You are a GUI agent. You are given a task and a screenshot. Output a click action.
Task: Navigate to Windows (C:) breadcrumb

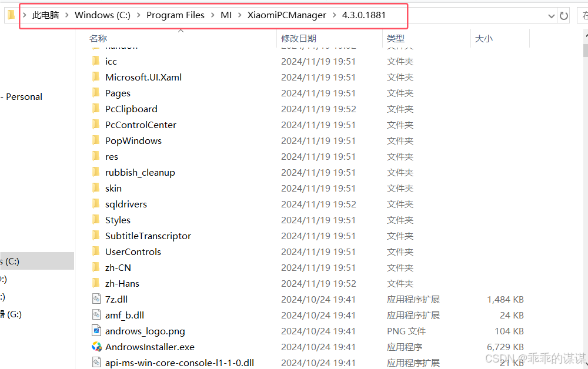click(x=102, y=15)
